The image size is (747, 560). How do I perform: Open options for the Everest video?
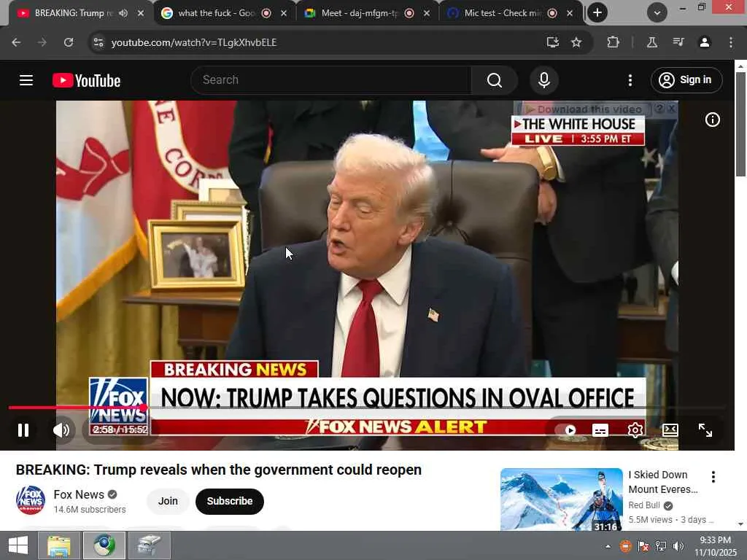[x=713, y=477]
